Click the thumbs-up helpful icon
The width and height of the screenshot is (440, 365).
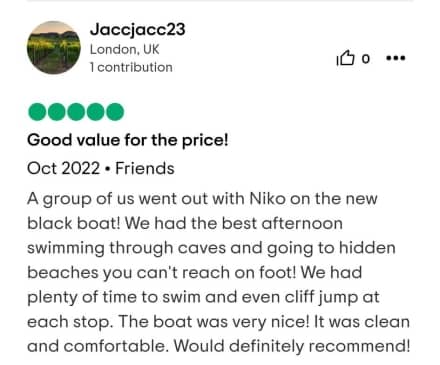(345, 58)
